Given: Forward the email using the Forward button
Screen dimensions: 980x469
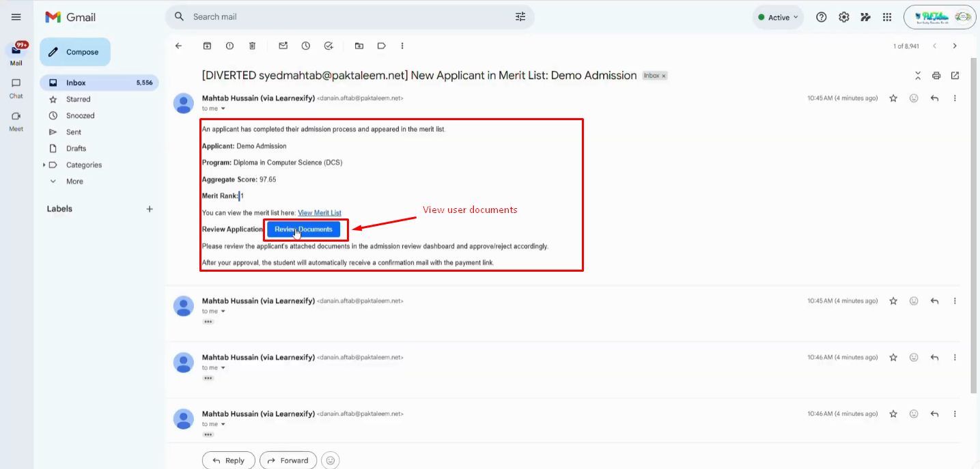Looking at the screenshot, I should [288, 460].
